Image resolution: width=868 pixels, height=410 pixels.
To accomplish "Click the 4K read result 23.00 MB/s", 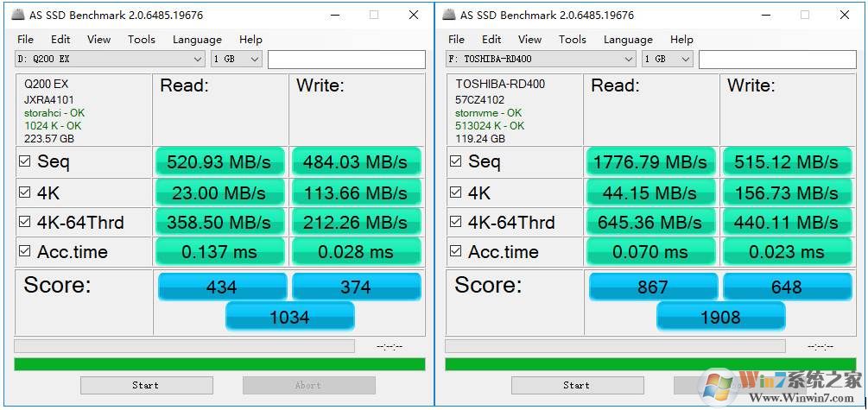I will 219,192.
